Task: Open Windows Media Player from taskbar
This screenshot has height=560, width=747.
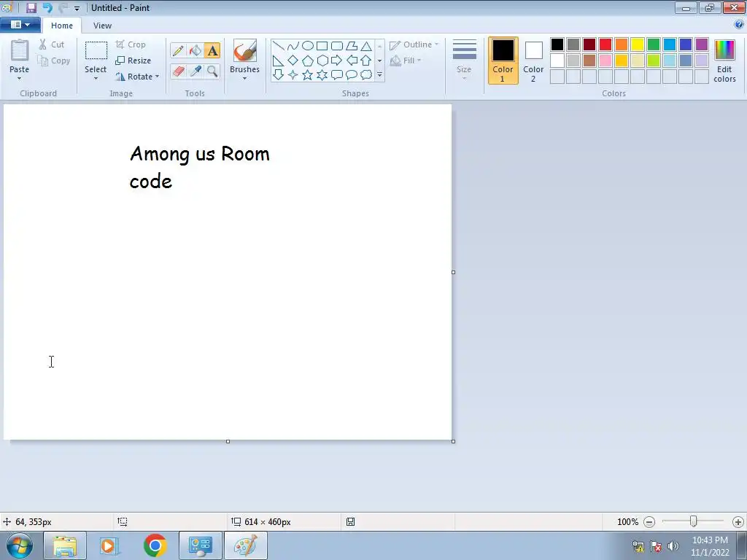Action: tap(109, 545)
